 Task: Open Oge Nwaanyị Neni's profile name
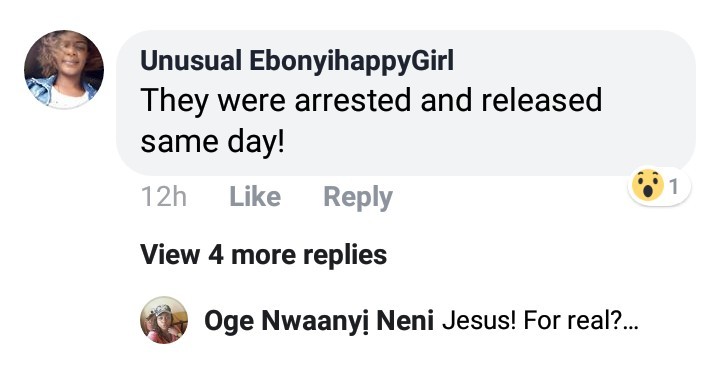tap(319, 320)
